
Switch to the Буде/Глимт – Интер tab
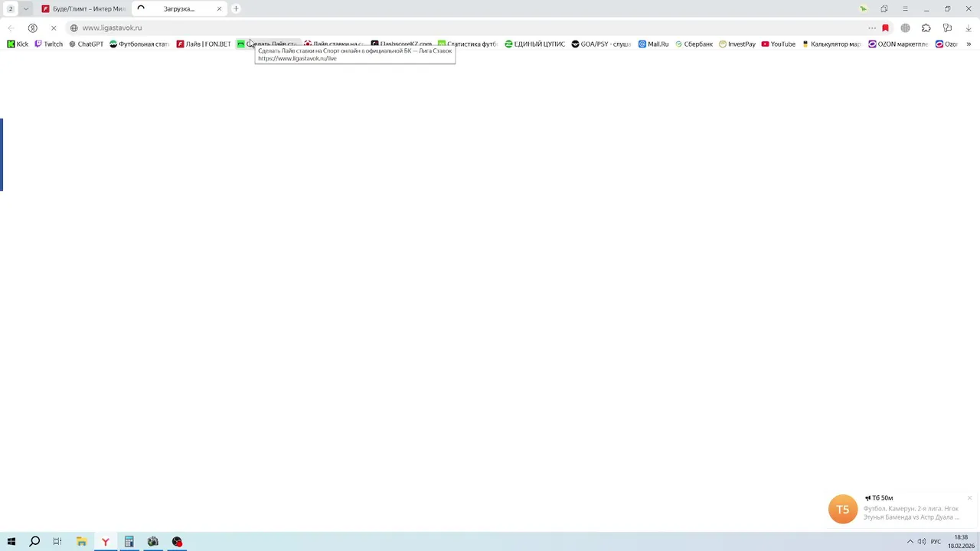[x=83, y=8]
